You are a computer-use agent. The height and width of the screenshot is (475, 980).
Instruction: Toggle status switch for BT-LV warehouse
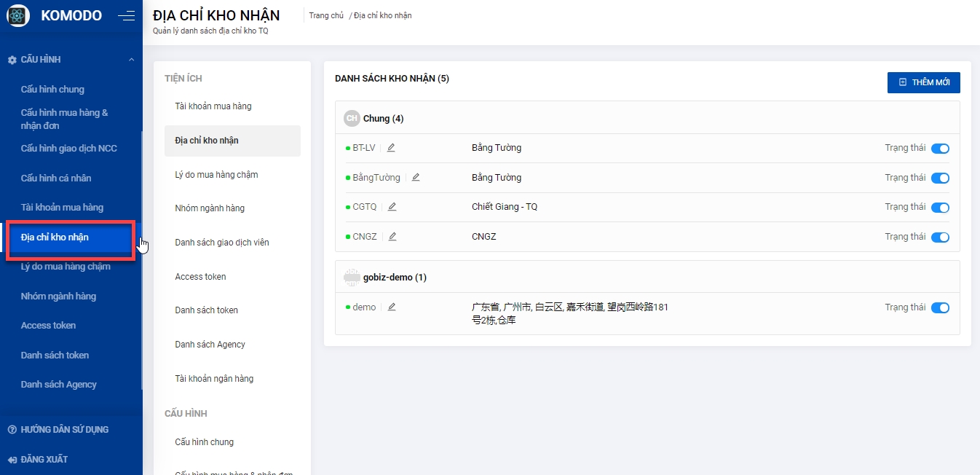pyautogui.click(x=940, y=149)
